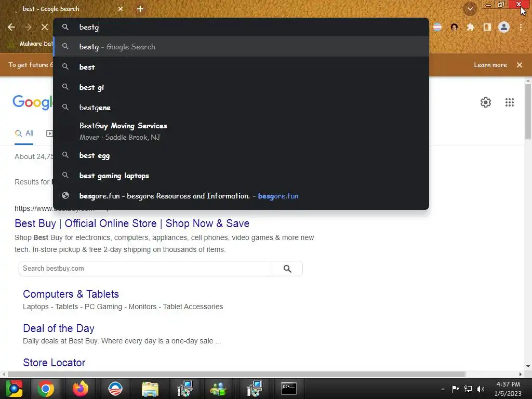Click the bestbuy.com search magnifier button

click(x=287, y=269)
